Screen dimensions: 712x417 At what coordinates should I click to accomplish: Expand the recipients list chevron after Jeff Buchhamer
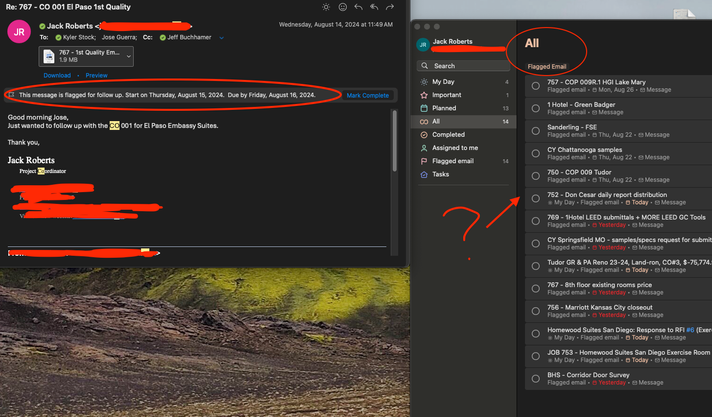221,38
